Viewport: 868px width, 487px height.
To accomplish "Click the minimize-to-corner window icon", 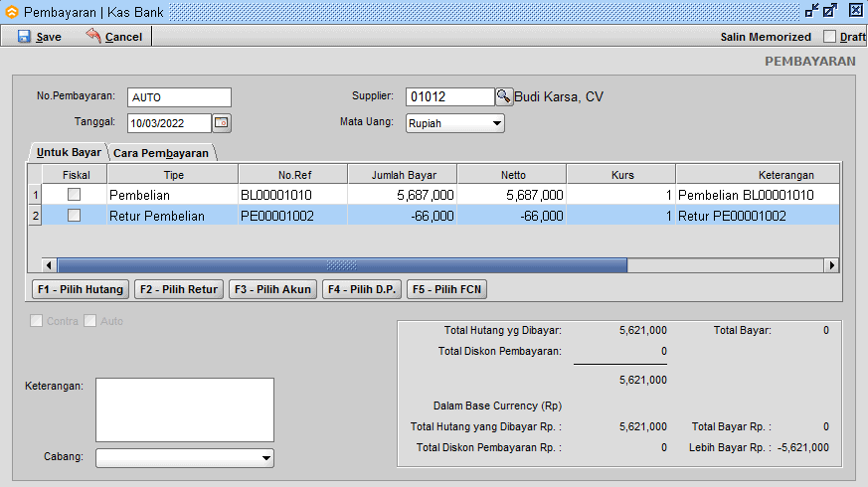I will click(811, 11).
